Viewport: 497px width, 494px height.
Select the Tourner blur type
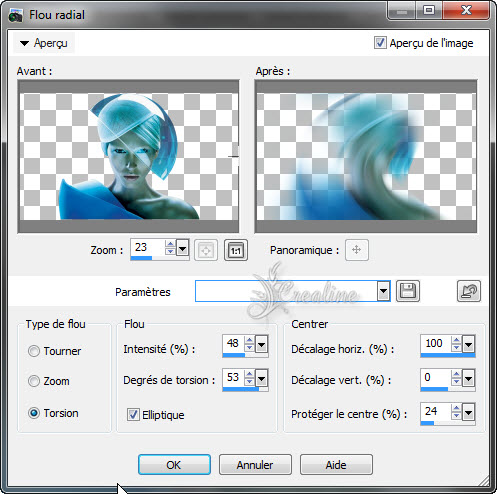pos(34,351)
